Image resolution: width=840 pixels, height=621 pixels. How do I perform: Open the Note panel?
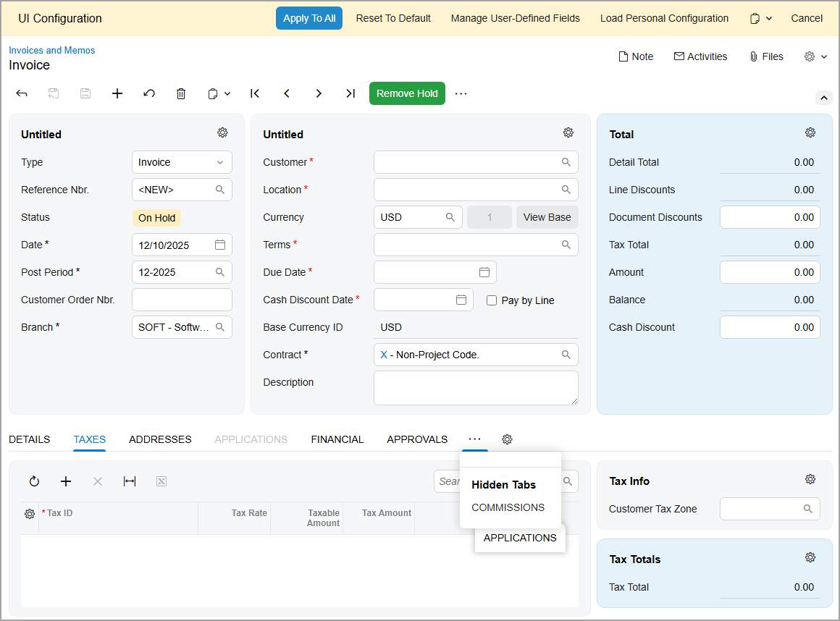636,56
